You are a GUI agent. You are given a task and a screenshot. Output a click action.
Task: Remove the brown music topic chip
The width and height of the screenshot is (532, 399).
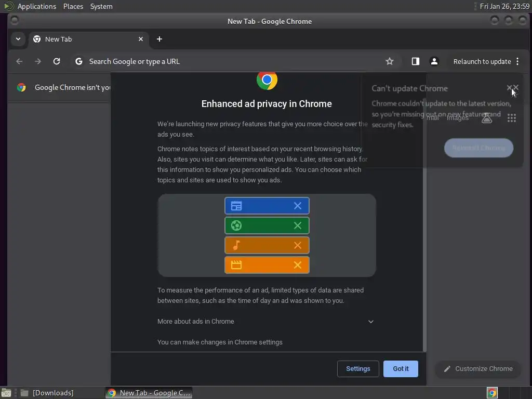point(298,245)
